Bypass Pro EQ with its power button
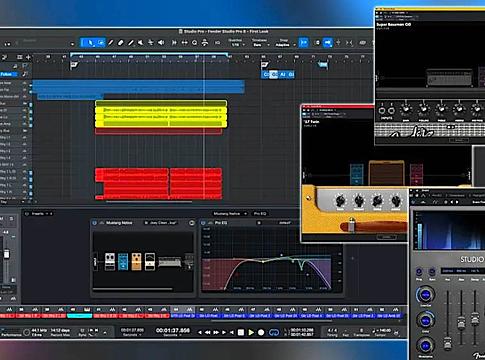This screenshot has width=485, height=360. pos(203,223)
